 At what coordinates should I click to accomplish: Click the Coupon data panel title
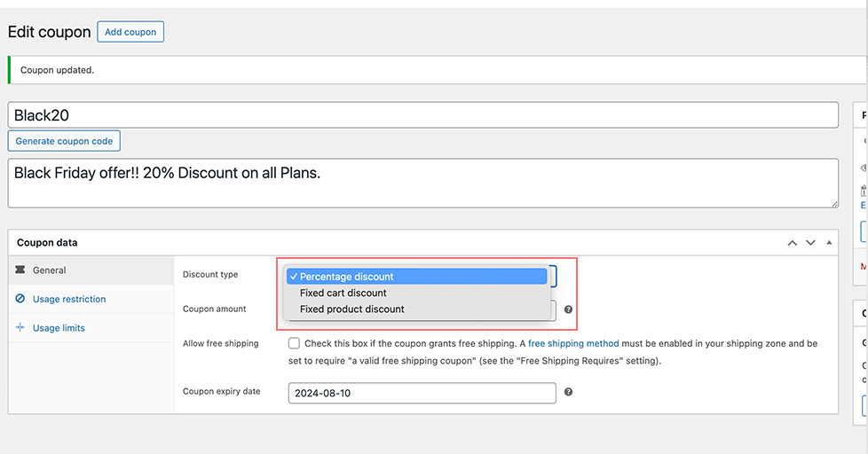point(47,243)
